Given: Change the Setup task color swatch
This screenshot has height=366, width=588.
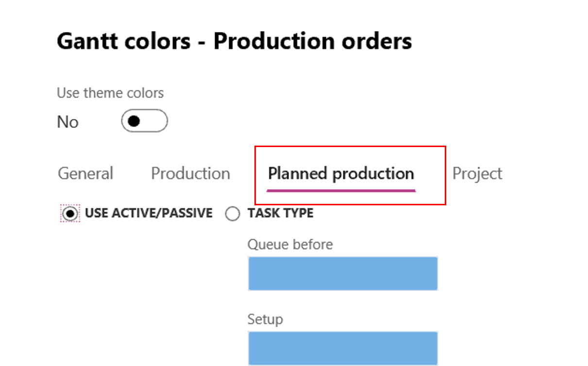Looking at the screenshot, I should tap(343, 348).
